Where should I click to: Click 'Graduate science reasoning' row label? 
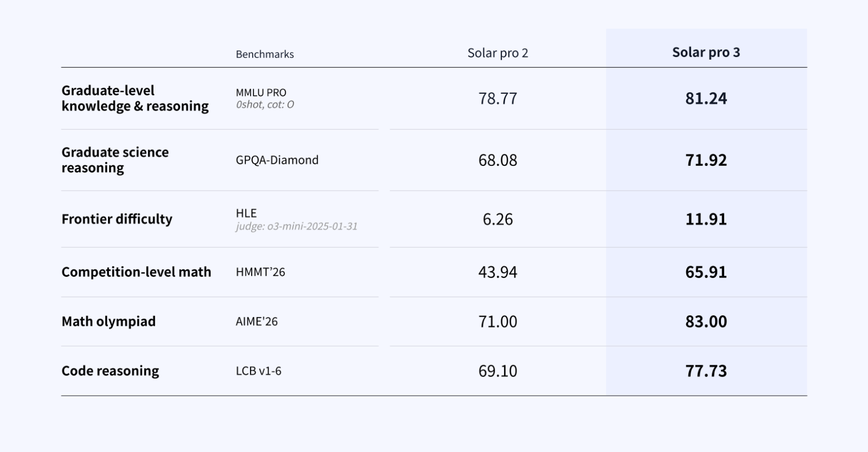point(115,160)
